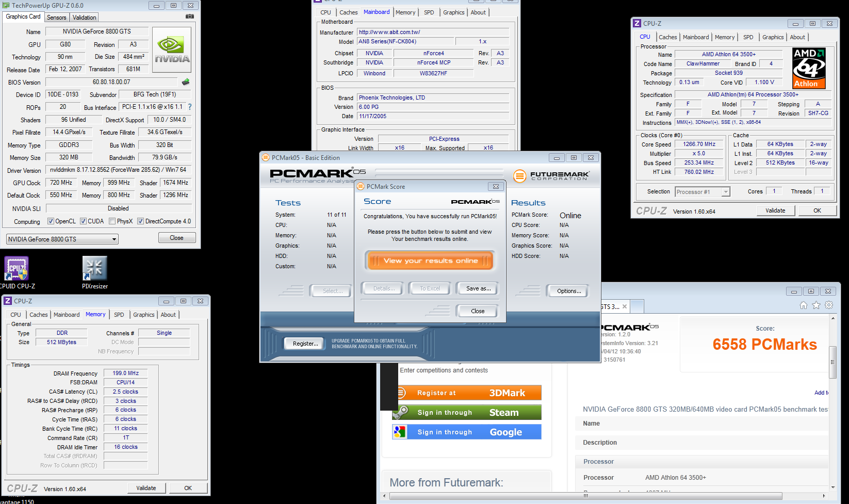Click the Add link in browser page
Screen dimensions: 849x504
click(x=822, y=393)
